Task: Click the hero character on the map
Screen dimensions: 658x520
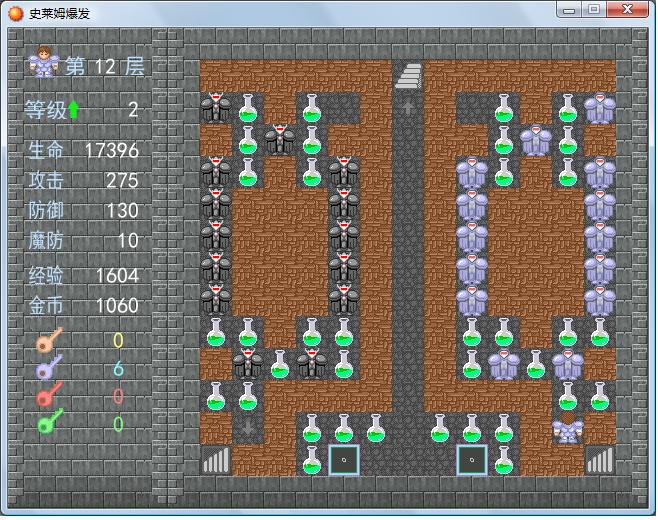Action: click(x=568, y=429)
